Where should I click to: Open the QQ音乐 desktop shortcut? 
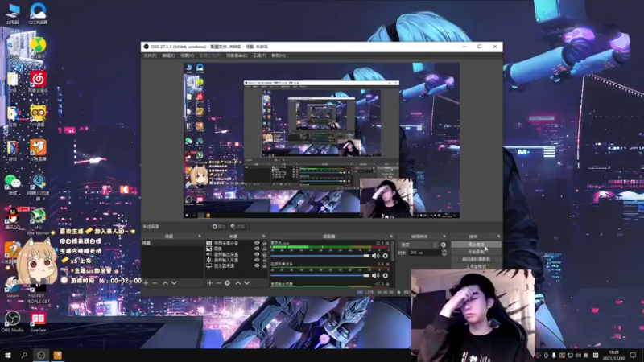click(38, 47)
